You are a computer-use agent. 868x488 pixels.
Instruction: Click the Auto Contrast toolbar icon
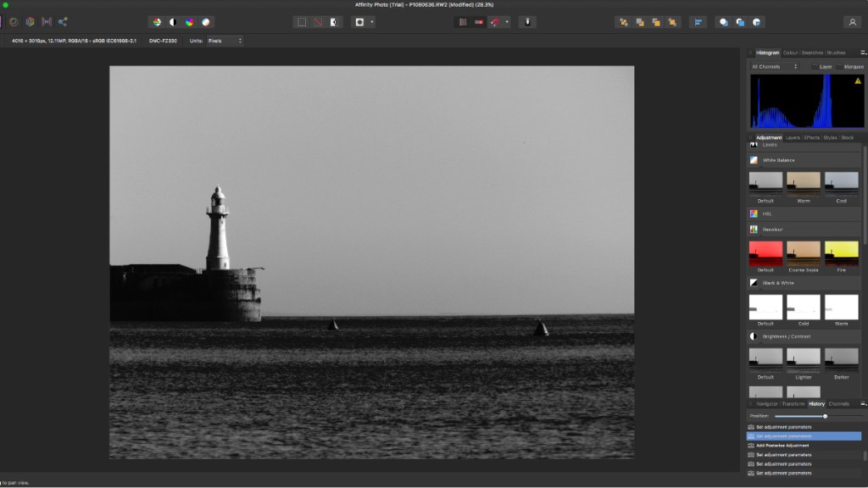173,22
